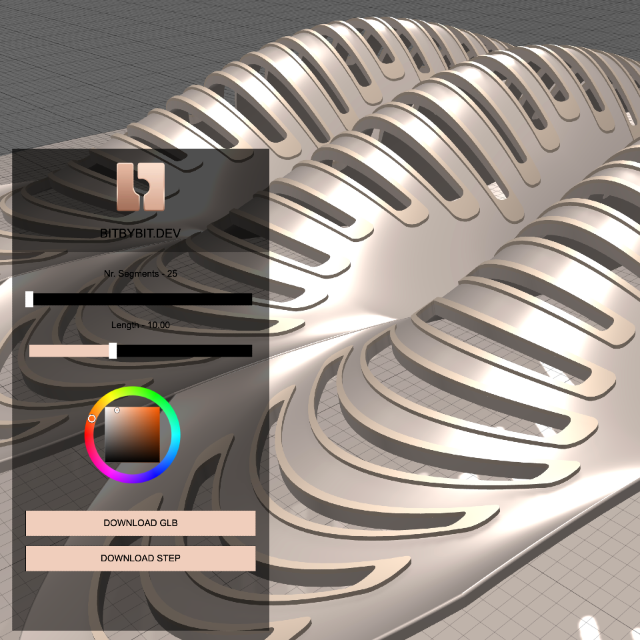Image resolution: width=640 pixels, height=640 pixels.
Task: Click the BITBYBIT.DEV title text
Action: click(x=140, y=233)
